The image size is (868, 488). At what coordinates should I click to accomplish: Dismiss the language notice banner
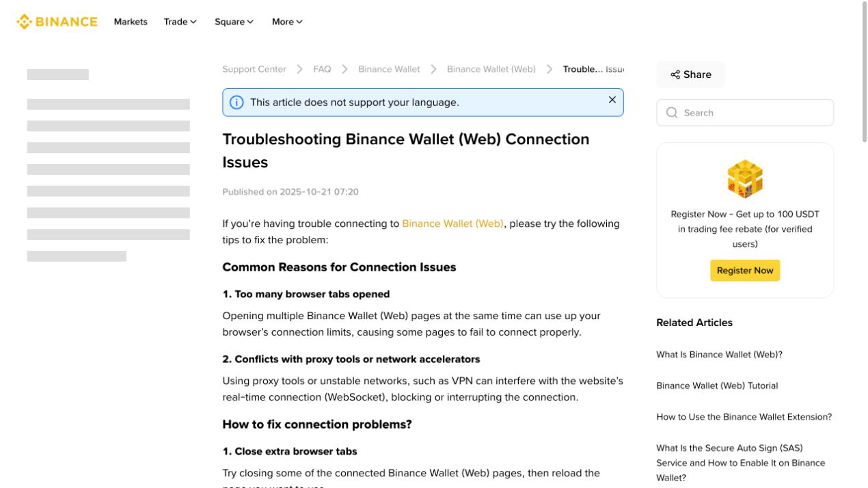tap(612, 100)
